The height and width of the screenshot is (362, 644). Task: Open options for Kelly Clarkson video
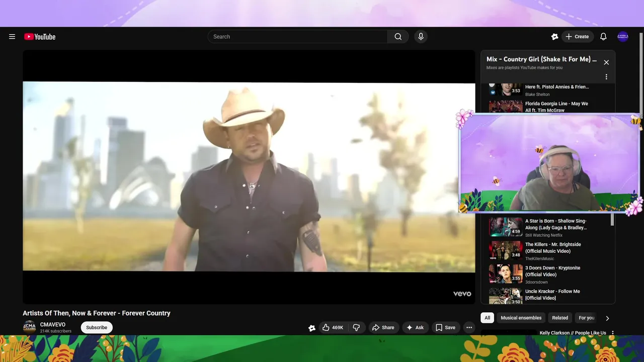tap(613, 333)
